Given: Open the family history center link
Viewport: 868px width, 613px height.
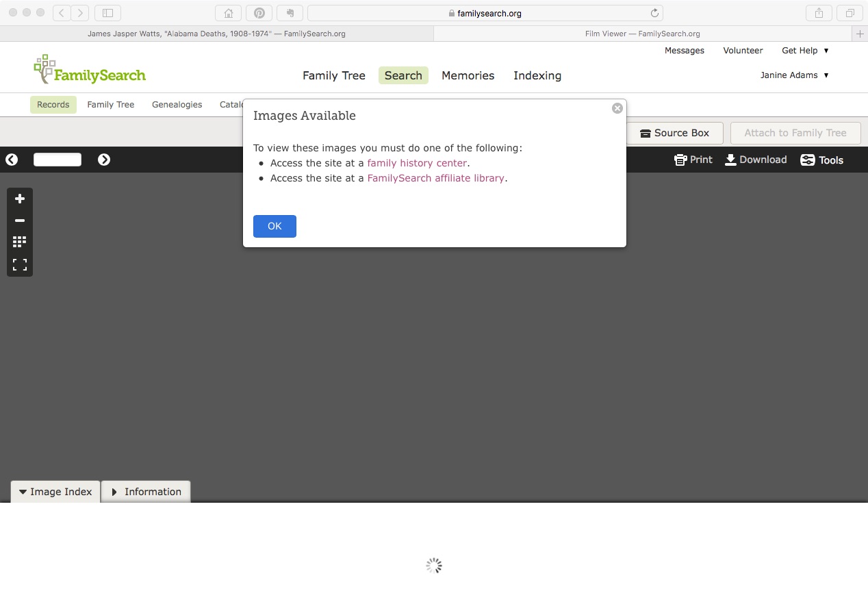Looking at the screenshot, I should click(x=417, y=163).
